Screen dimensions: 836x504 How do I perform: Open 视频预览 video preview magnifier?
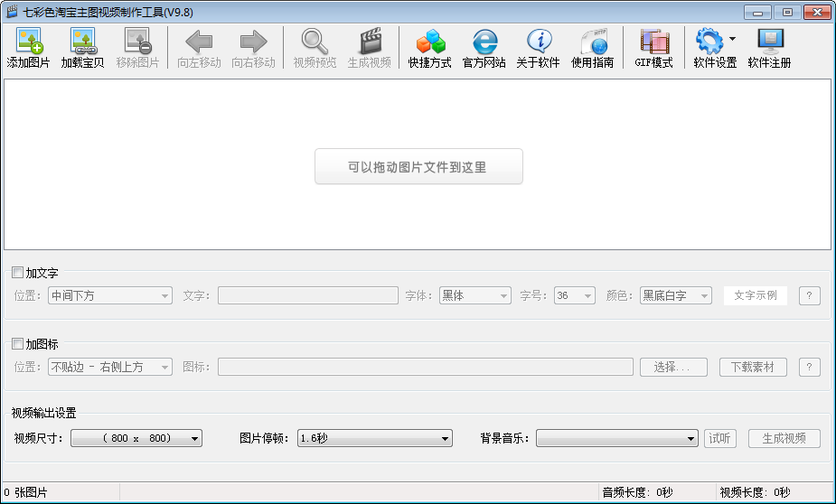tap(315, 48)
